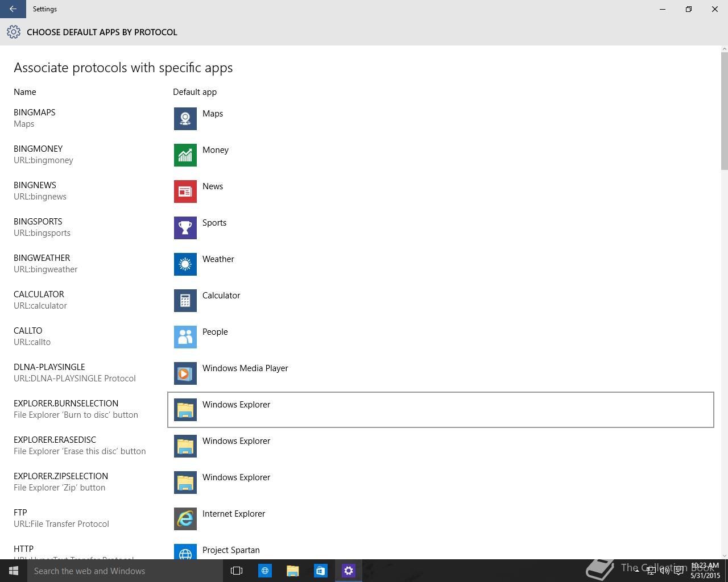Click the Maps app icon
Screen dimensions: 728x582
pyautogui.click(x=185, y=119)
